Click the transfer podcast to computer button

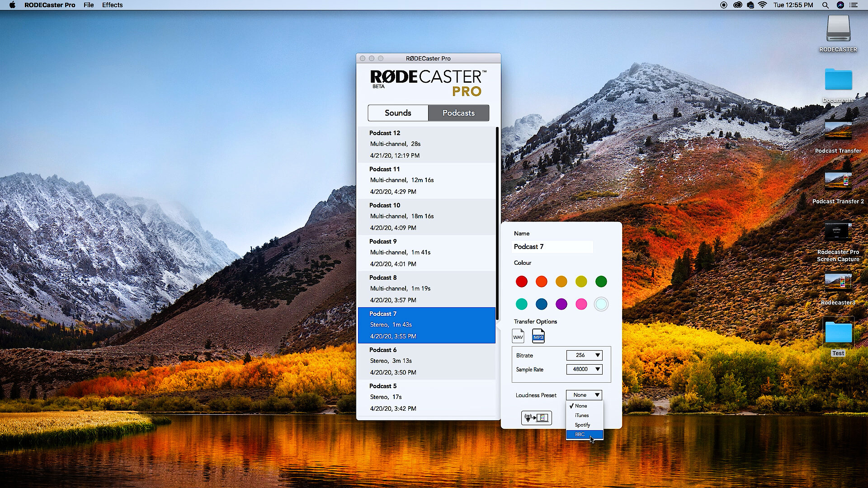pos(537,418)
